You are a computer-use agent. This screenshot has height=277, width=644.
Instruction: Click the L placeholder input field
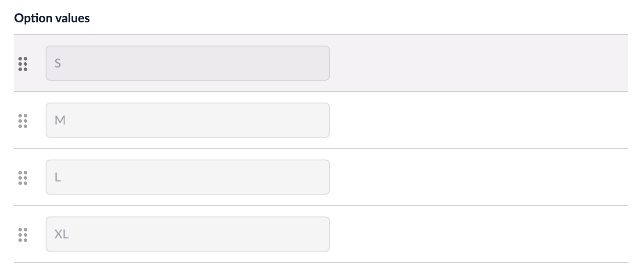tap(188, 177)
